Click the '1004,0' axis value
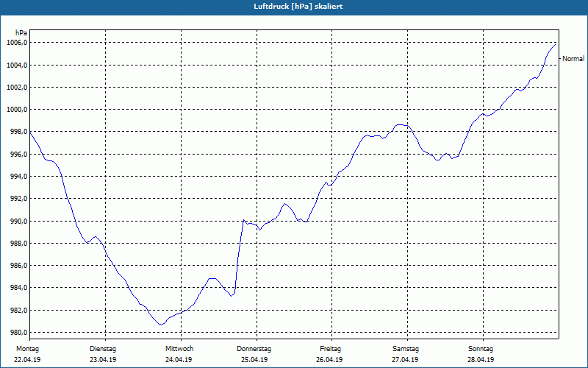588x368 pixels. pos(17,66)
